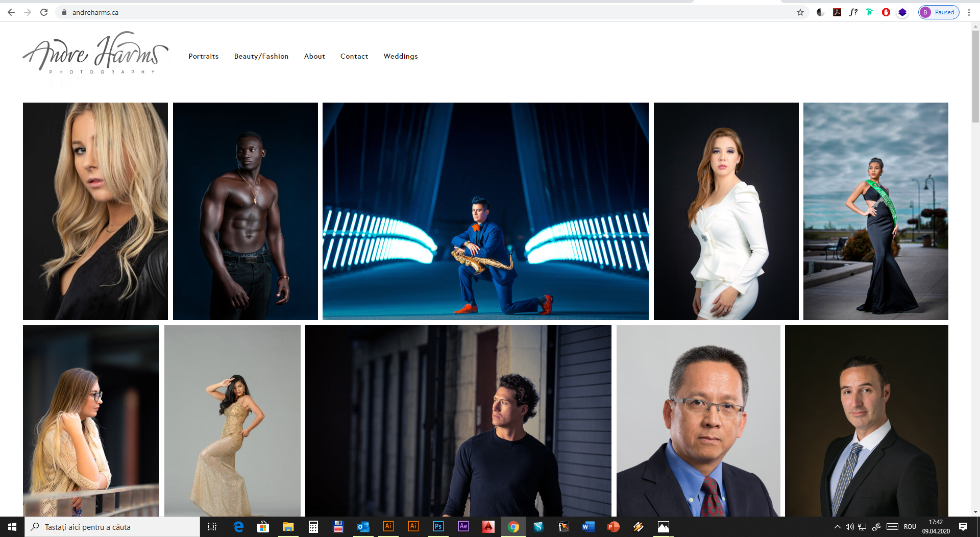The image size is (980, 537).
Task: Click the Adobe Acrobat extension icon
Action: pyautogui.click(x=837, y=12)
